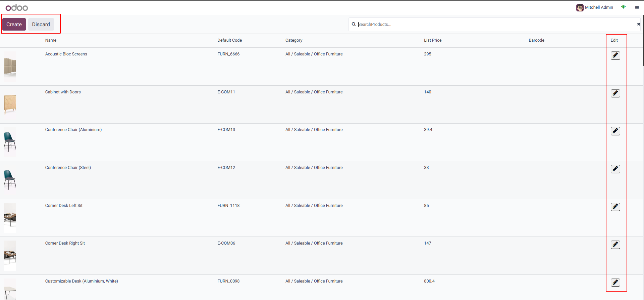Edit the Cabinet with Doors product
Viewport: 644px width, 300px height.
[615, 93]
